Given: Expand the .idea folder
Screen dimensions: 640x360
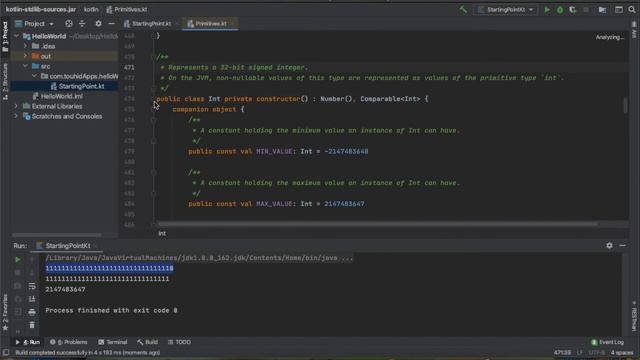Looking at the screenshot, I should tap(25, 46).
